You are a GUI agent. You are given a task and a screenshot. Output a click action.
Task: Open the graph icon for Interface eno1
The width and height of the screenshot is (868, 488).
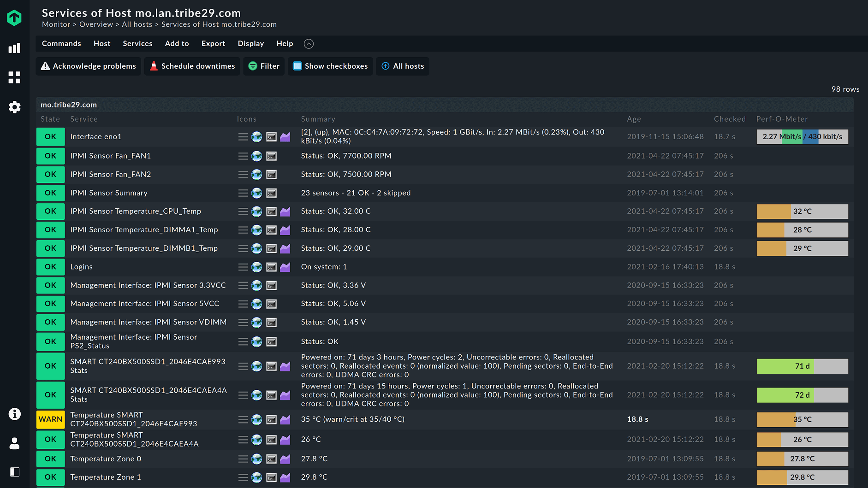(285, 137)
